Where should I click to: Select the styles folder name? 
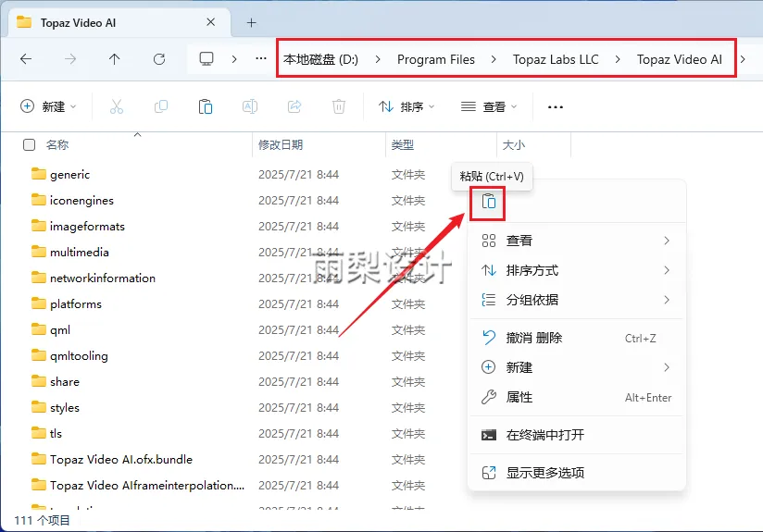click(x=65, y=407)
